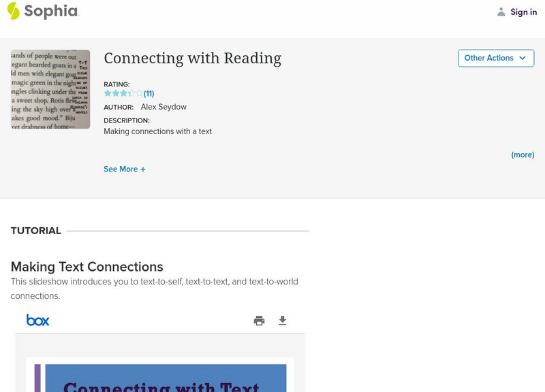Click the Sign in link
The image size is (545, 392).
(x=523, y=12)
